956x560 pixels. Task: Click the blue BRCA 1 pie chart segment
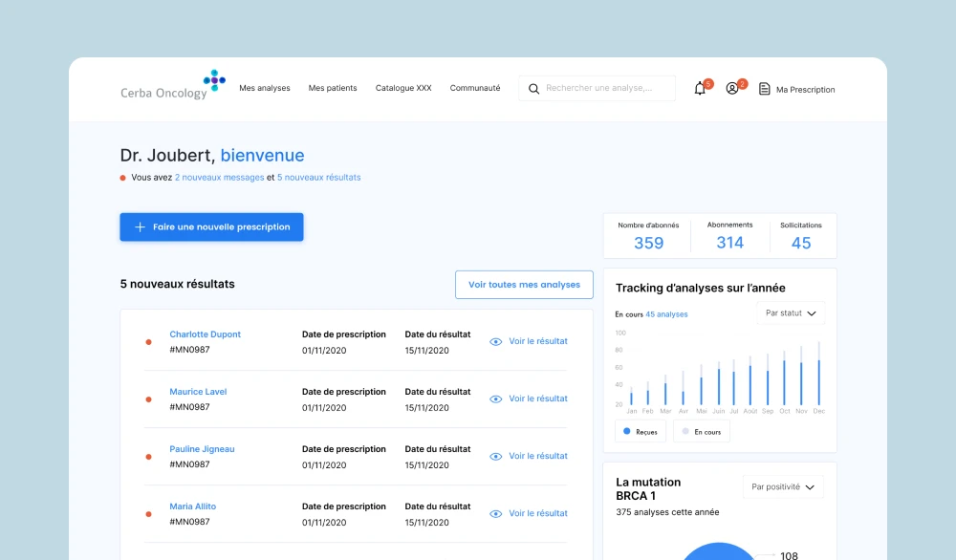718,551
